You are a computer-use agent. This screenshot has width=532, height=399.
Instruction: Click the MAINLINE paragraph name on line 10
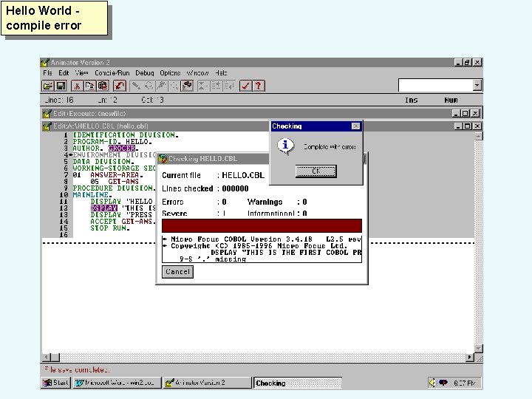pyautogui.click(x=92, y=195)
